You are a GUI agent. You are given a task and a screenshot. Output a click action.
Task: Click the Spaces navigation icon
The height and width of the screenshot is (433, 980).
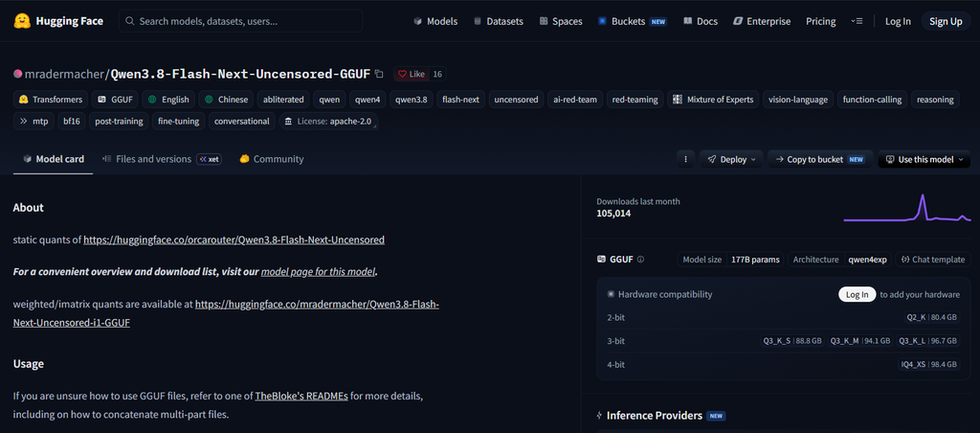(544, 21)
